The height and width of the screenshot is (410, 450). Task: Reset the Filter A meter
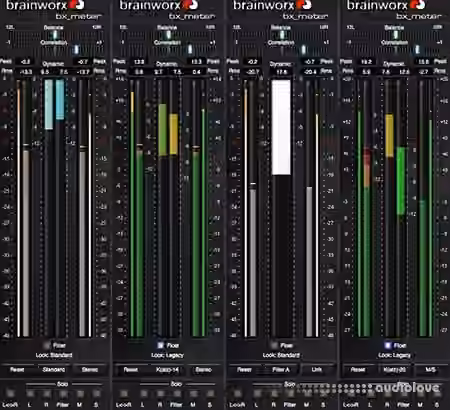click(x=245, y=370)
